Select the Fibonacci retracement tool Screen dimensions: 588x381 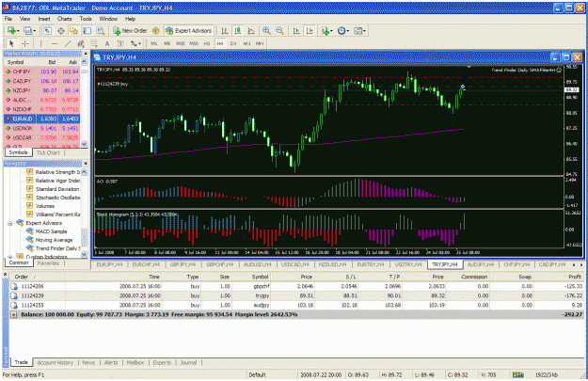pyautogui.click(x=94, y=43)
